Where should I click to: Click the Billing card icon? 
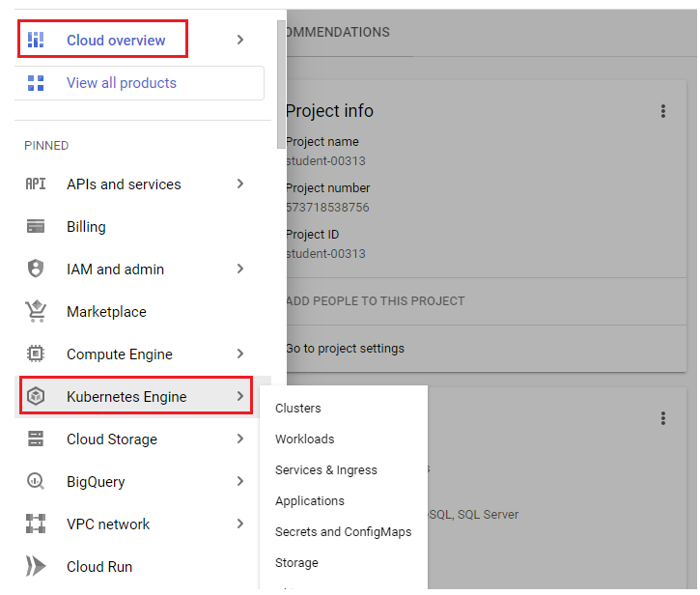pos(36,226)
